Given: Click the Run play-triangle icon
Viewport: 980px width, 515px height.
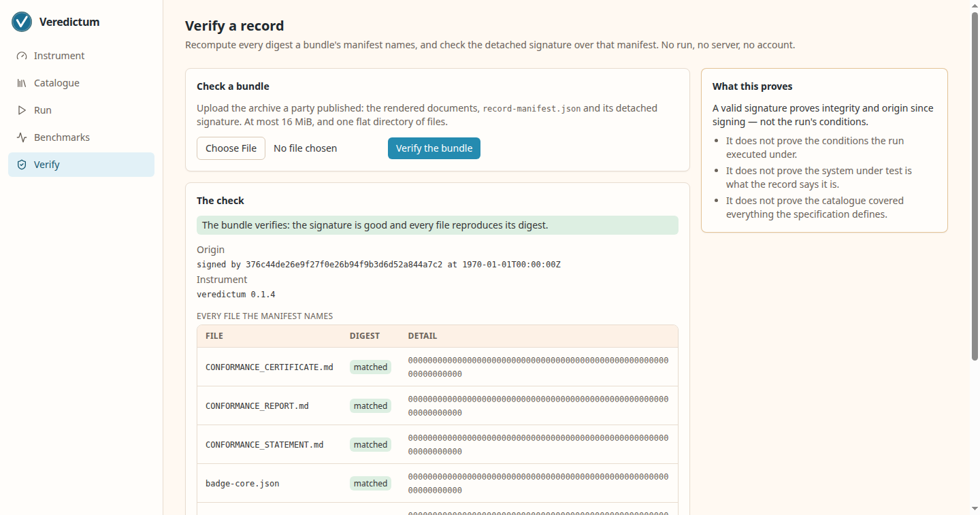Looking at the screenshot, I should 22,110.
